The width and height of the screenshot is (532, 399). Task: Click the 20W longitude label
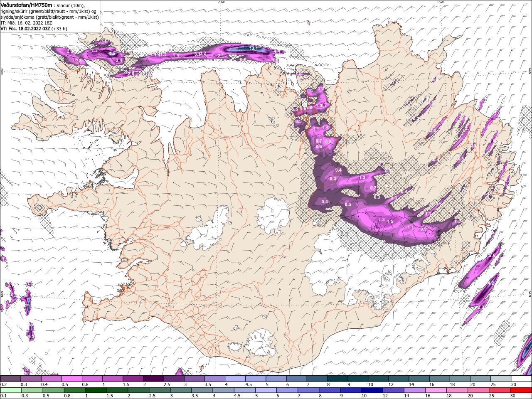tap(221, 2)
